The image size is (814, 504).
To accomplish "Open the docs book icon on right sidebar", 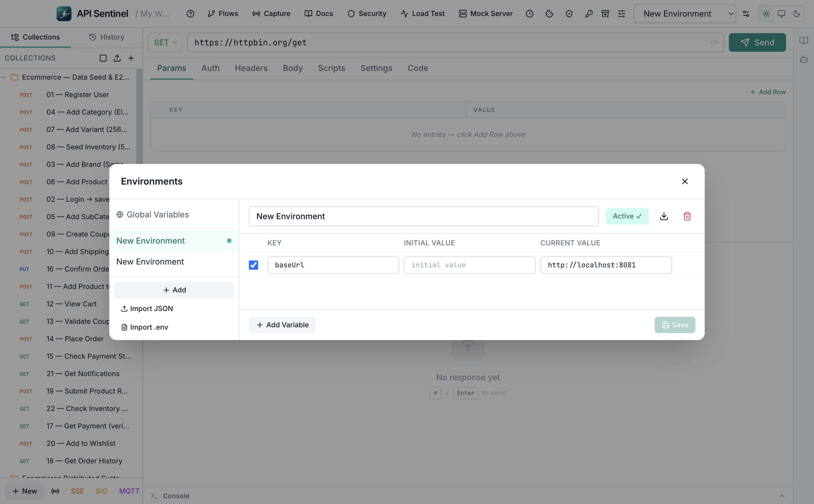I will [x=804, y=41].
